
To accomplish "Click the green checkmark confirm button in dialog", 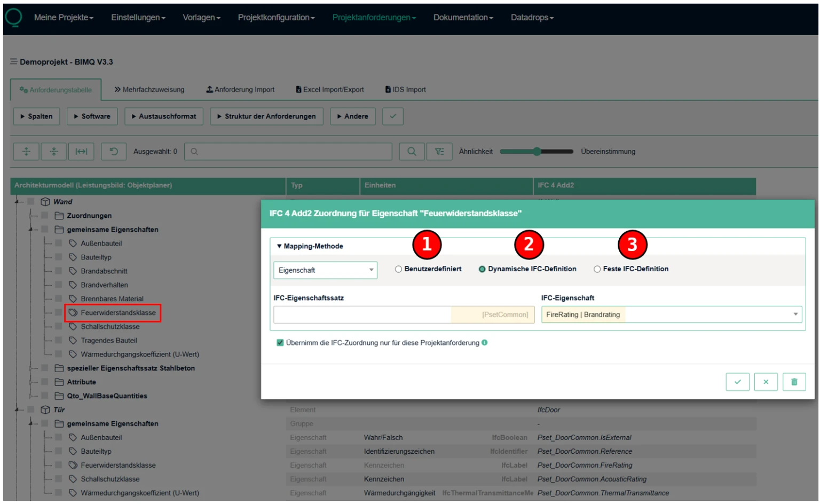I will tap(737, 382).
